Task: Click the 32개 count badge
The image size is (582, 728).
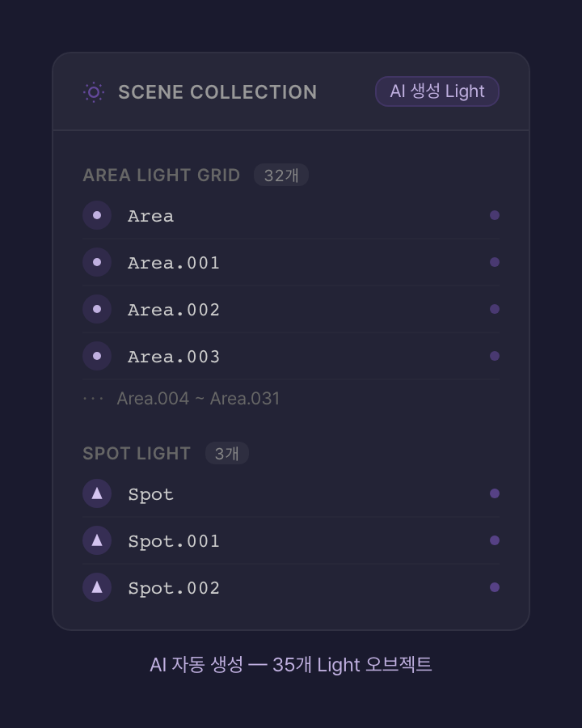Action: click(x=281, y=176)
